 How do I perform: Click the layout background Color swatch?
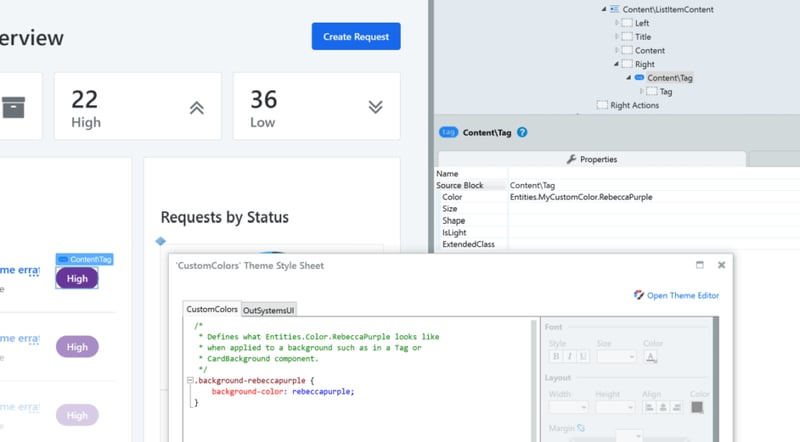point(697,407)
